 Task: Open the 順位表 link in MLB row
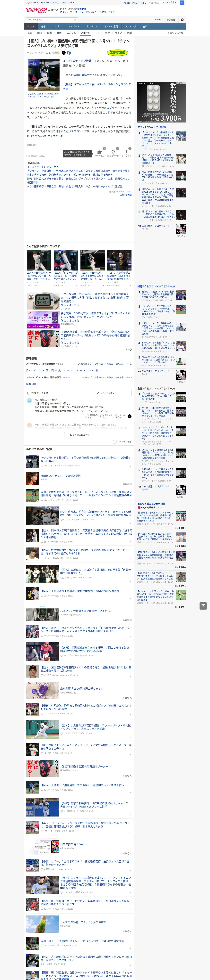click(x=110, y=377)
